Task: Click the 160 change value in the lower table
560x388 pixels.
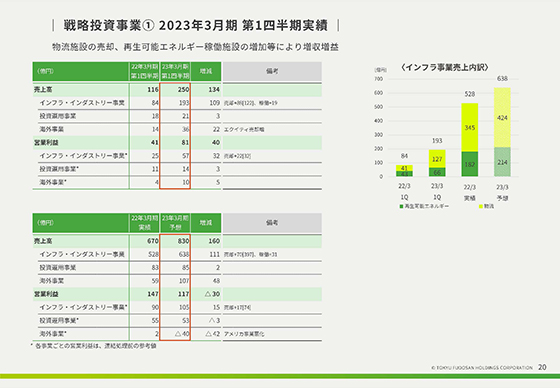Action: [x=214, y=241]
